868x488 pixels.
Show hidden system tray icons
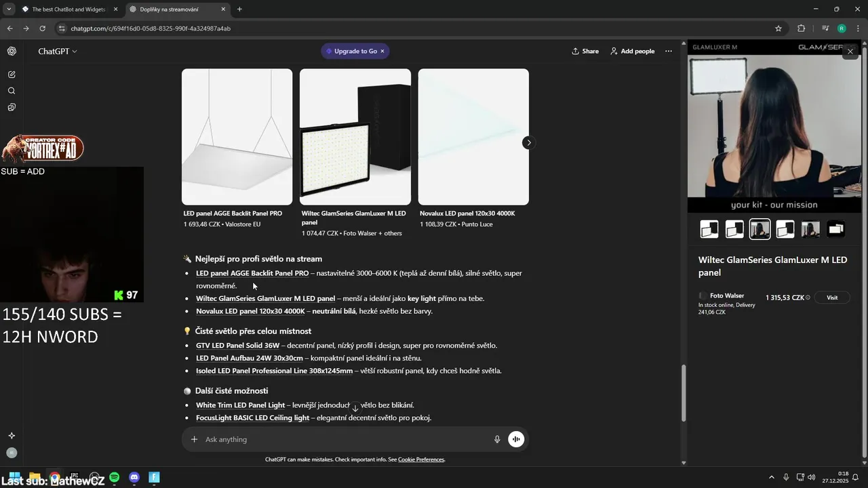coord(771,477)
